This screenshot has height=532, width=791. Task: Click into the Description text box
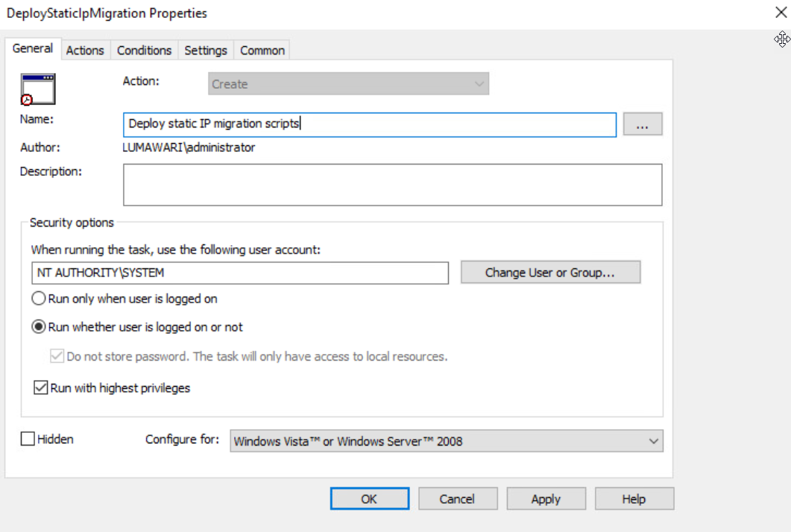(392, 184)
